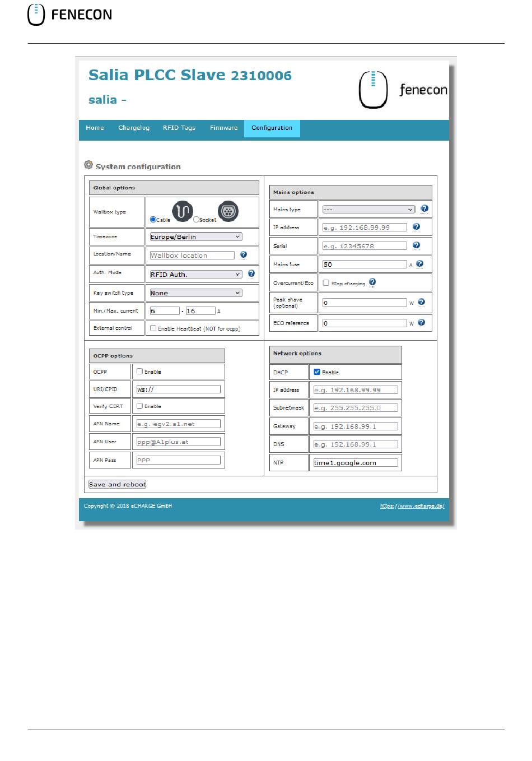Uncheck the DHCP Enable checkbox
The height and width of the screenshot is (761, 532).
click(x=317, y=372)
